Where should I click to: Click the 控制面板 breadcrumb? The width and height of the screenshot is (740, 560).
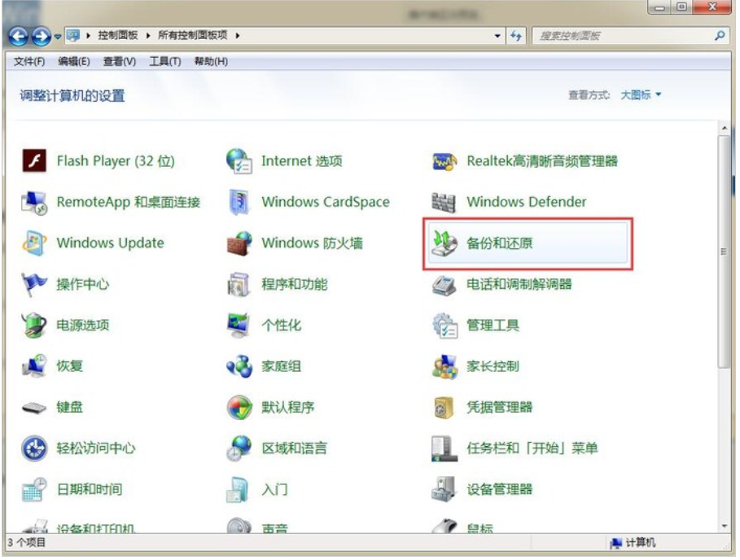pos(117,35)
